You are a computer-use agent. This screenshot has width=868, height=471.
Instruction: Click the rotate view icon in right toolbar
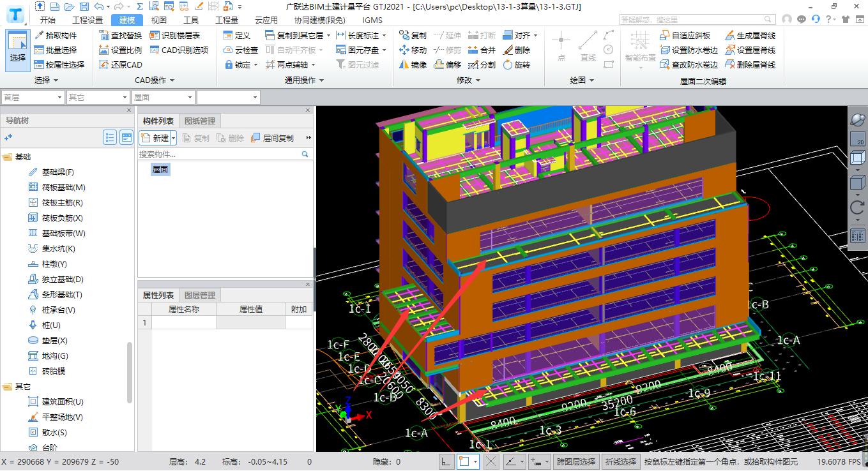[857, 207]
